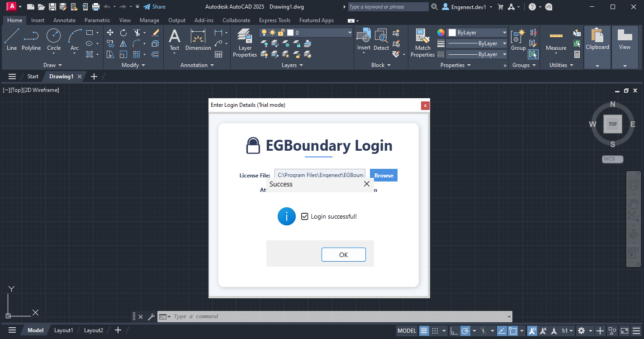
Task: Switch to the Annotate ribbon tab
Action: (x=64, y=20)
